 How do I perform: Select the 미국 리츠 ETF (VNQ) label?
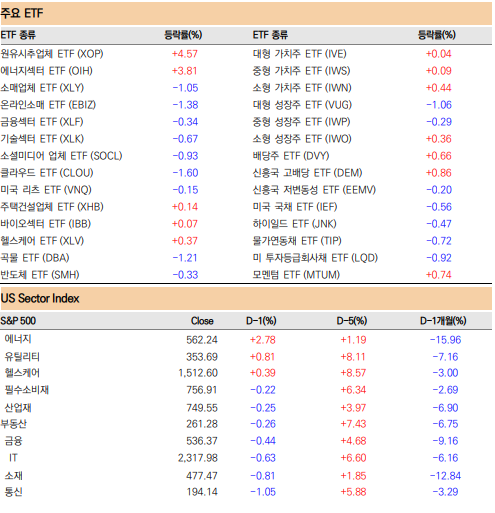[x=46, y=190]
